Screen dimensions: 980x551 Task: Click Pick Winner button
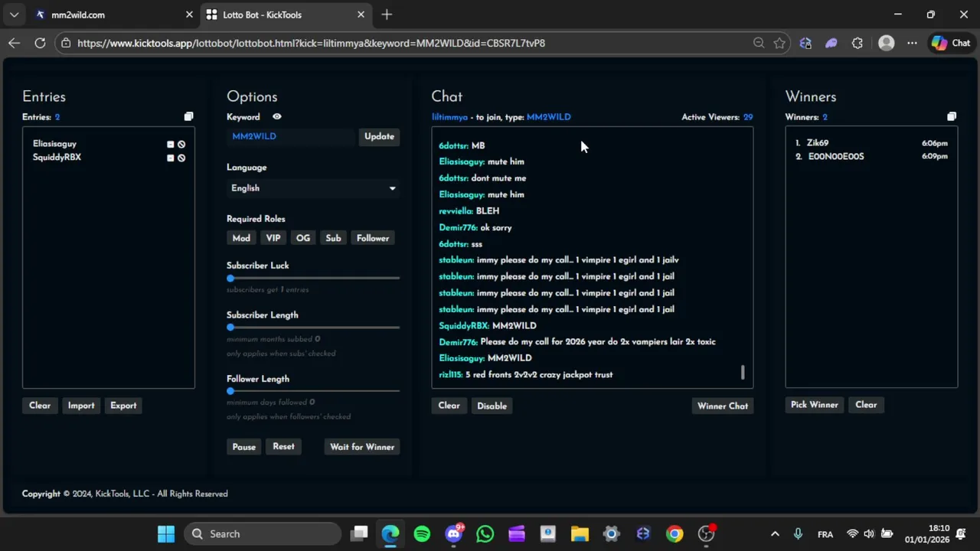815,405
